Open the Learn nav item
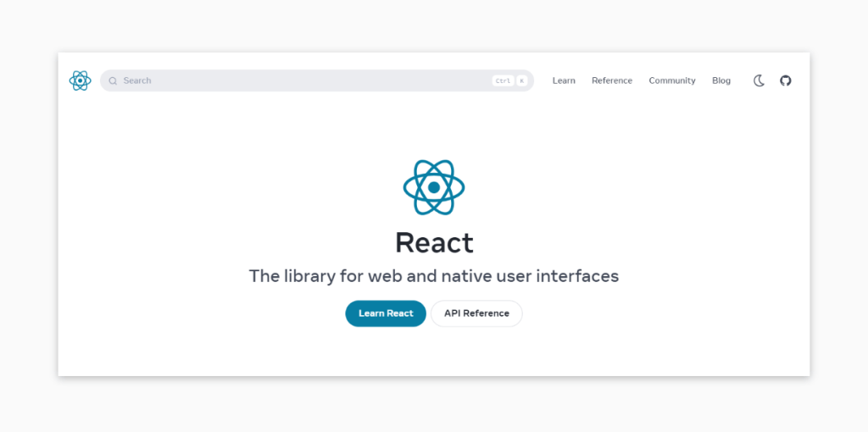Screen dimensions: 868x432 coord(564,80)
